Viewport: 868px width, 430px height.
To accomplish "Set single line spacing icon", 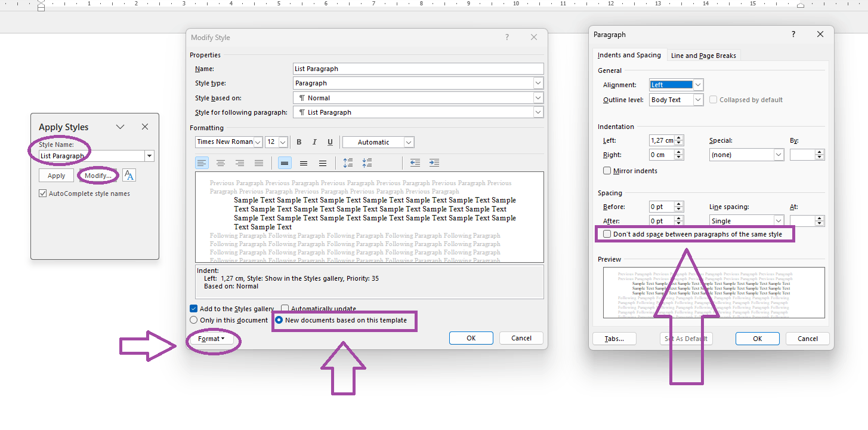I will (285, 163).
